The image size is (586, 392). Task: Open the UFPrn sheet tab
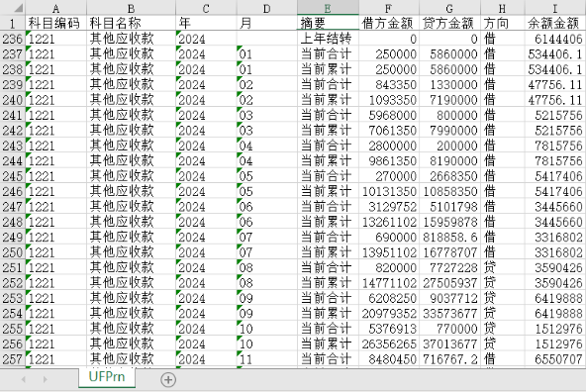tap(107, 377)
